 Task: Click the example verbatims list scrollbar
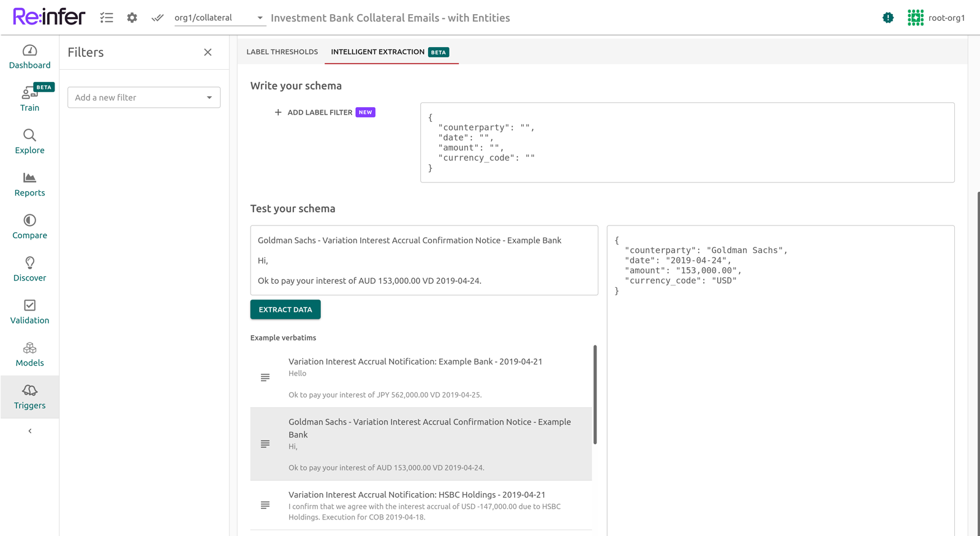(x=595, y=394)
